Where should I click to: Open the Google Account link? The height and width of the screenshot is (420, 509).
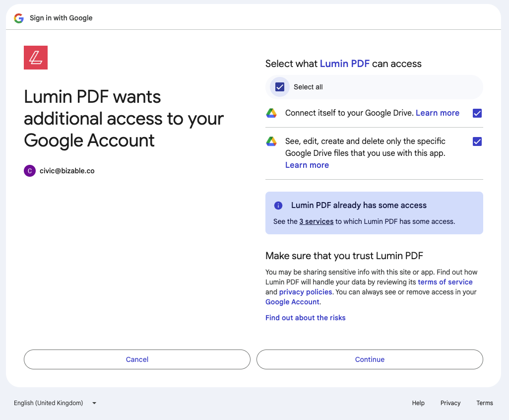coord(292,302)
